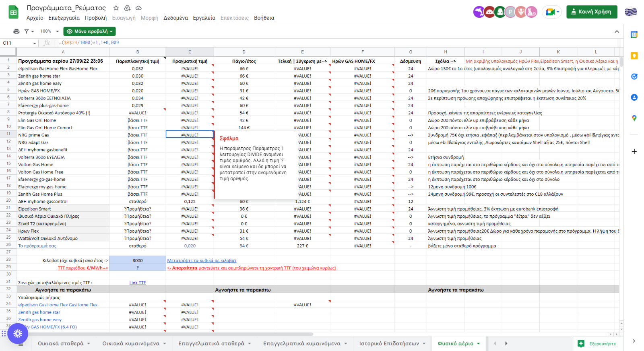Click the Το πρόγραμμά σας link
644x351 pixels.
click(37, 246)
